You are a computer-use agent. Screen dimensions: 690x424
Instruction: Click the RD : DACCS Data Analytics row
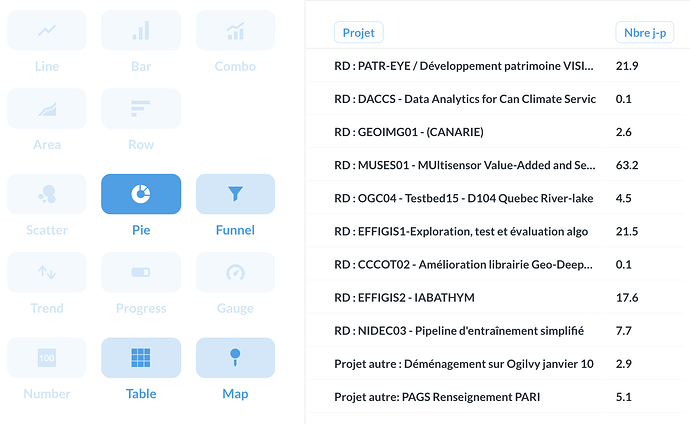[495, 99]
